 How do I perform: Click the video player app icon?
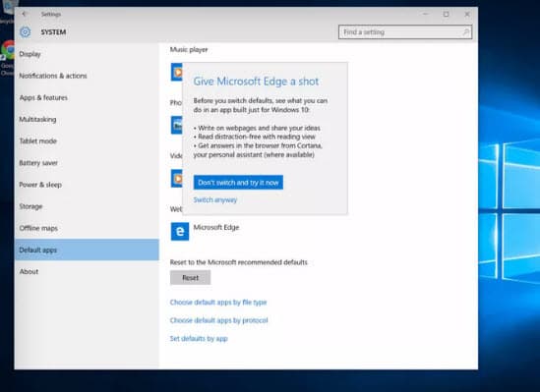pos(177,179)
